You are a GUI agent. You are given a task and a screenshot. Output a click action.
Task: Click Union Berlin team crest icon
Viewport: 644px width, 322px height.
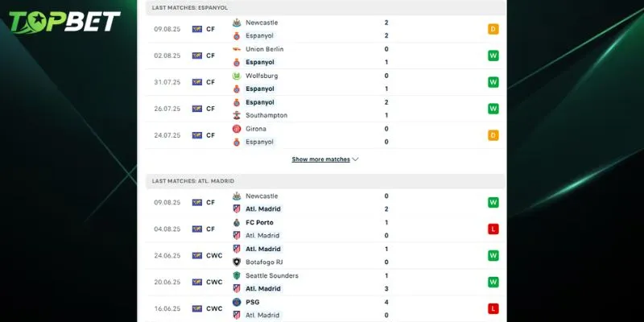(237, 49)
